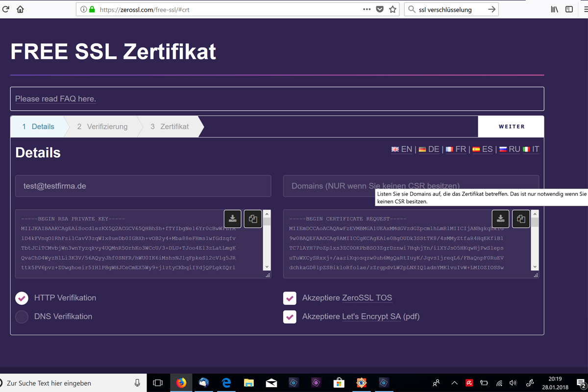Toggle Akzeptiere Let's Encrypt SA checkbox
Viewport: 588px width, 392px height.
pos(290,317)
